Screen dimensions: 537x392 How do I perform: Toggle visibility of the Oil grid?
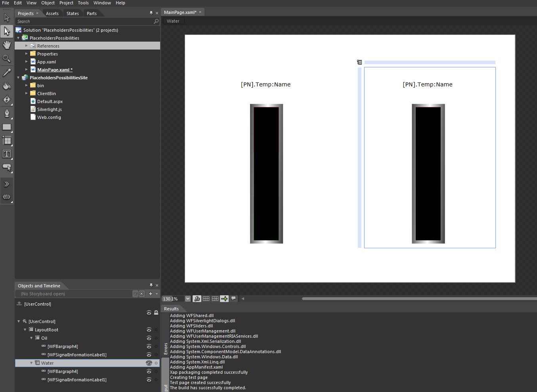[x=149, y=338]
